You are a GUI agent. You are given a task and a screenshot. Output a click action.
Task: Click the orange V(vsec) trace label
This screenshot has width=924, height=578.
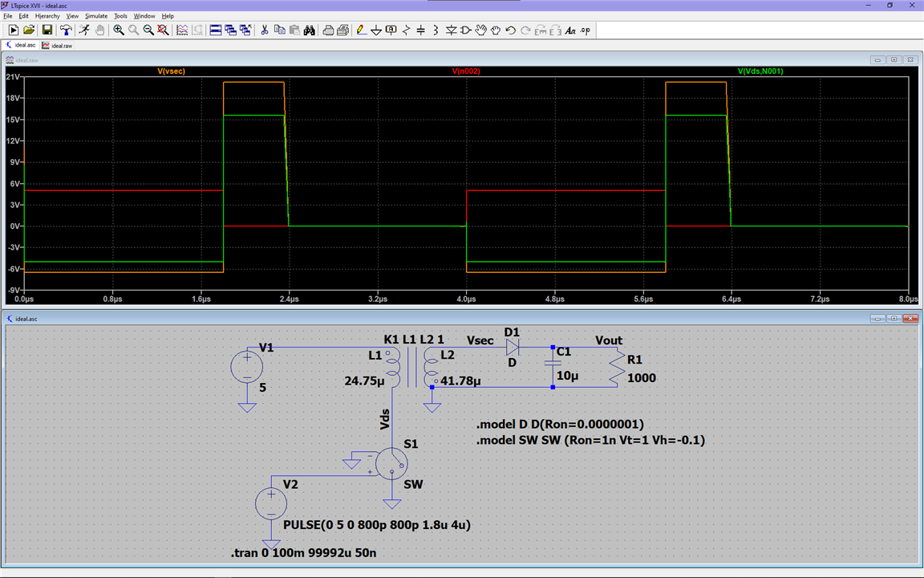coord(172,71)
